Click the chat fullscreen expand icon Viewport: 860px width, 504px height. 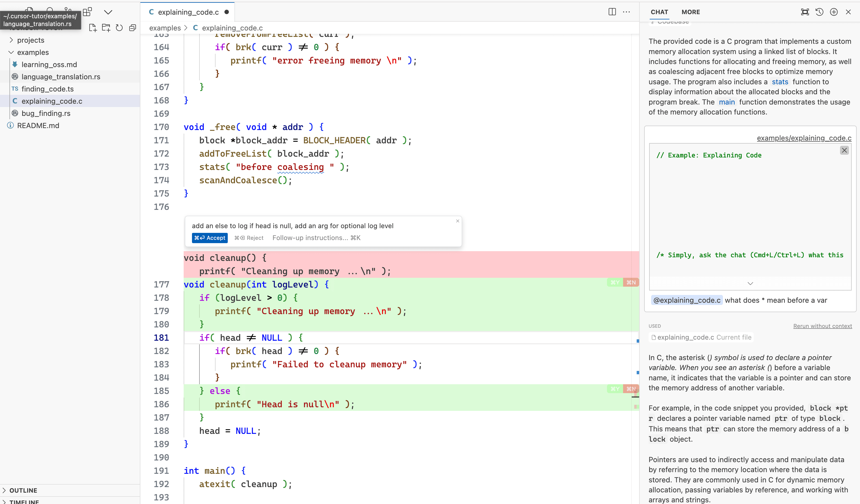(805, 12)
